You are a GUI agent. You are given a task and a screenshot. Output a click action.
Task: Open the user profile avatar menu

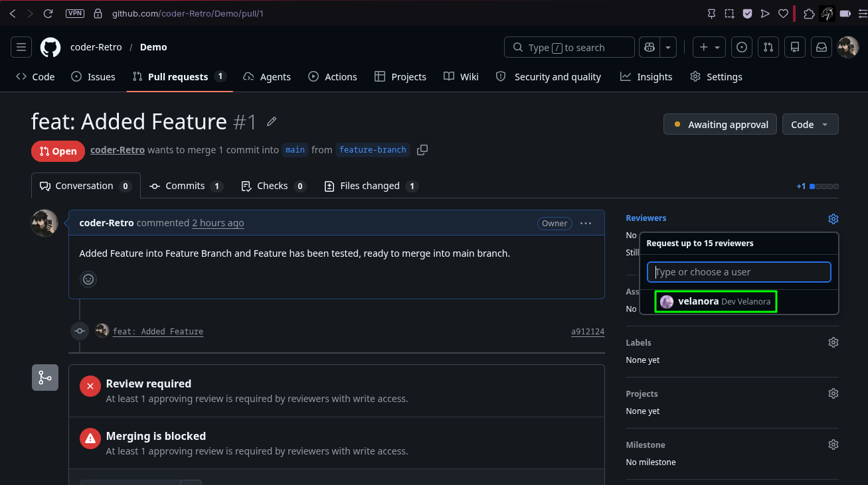[848, 47]
